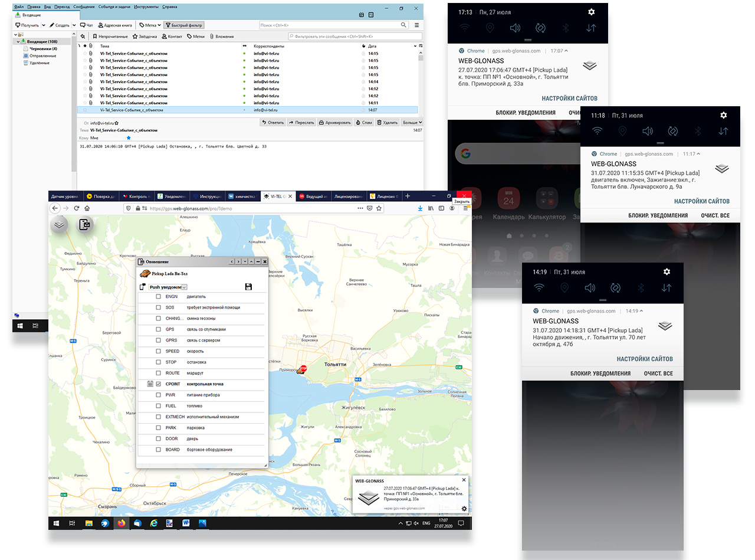Expand the 14:19 Chrome notification chevron
755x560 pixels.
[x=641, y=311]
